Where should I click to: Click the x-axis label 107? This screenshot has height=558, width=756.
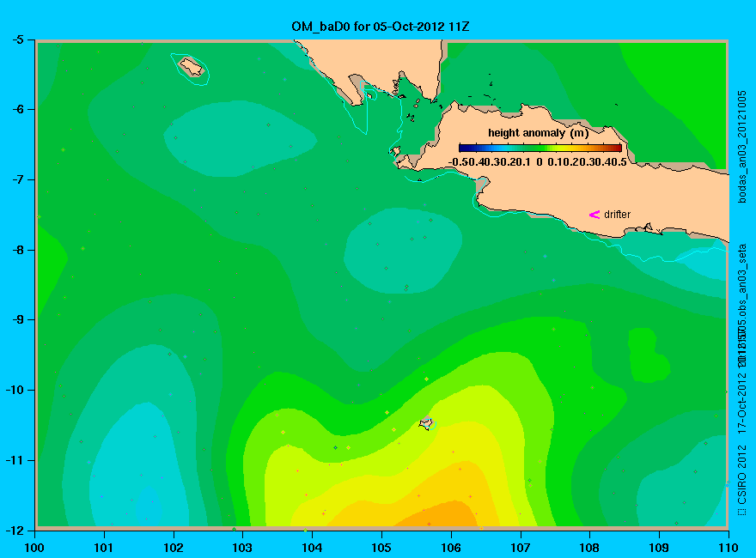521,548
